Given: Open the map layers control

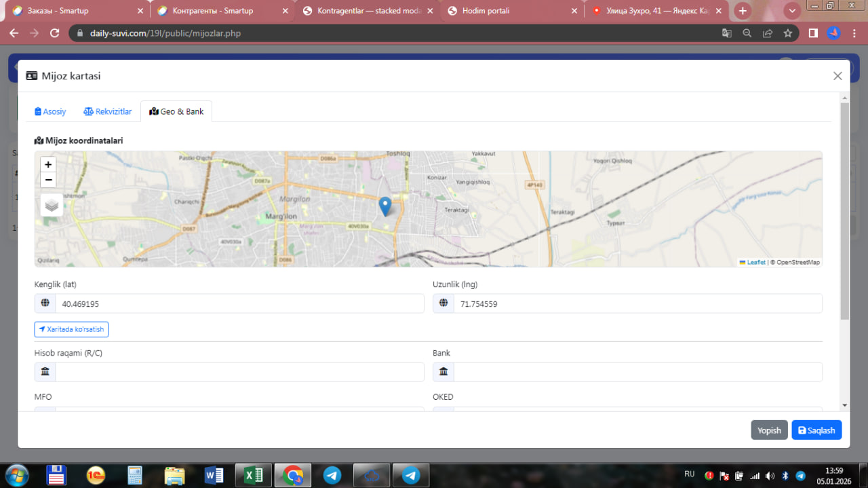Looking at the screenshot, I should pyautogui.click(x=52, y=204).
